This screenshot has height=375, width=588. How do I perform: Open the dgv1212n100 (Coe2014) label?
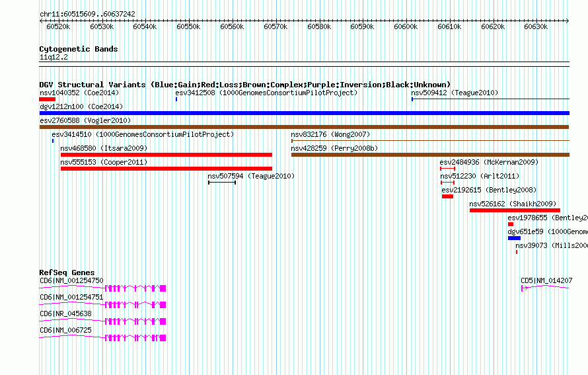click(81, 106)
